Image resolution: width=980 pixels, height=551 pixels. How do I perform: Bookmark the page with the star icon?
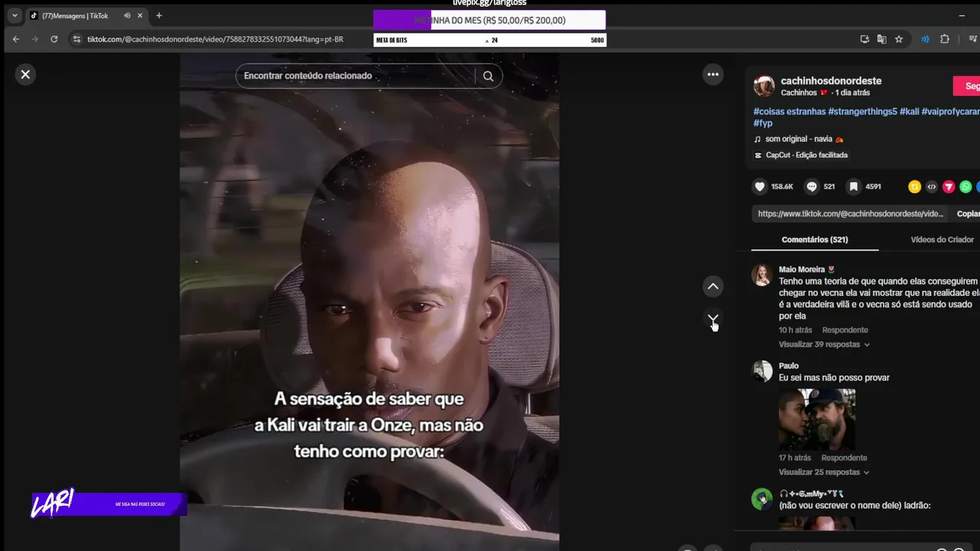tap(899, 39)
